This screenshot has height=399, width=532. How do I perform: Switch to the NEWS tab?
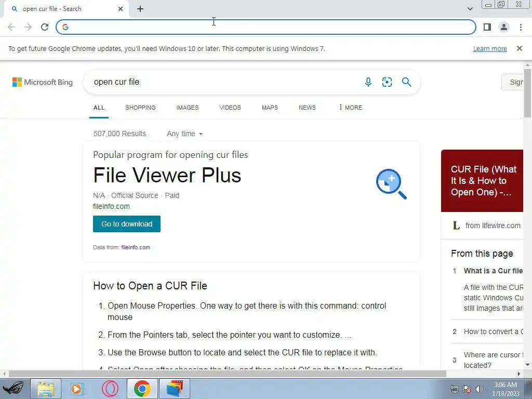point(307,108)
